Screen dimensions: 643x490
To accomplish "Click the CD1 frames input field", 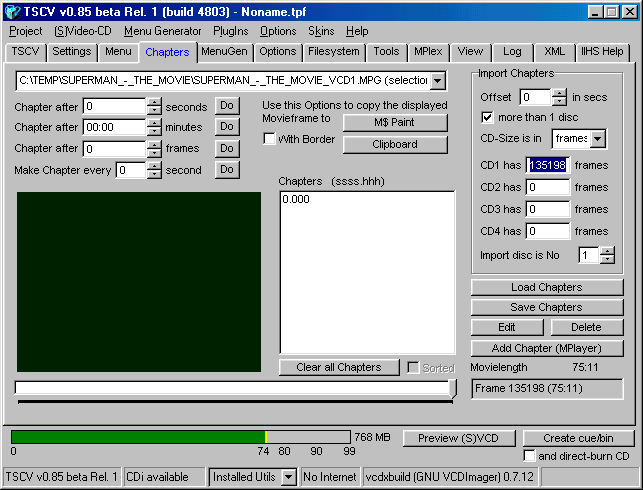I will 548,165.
